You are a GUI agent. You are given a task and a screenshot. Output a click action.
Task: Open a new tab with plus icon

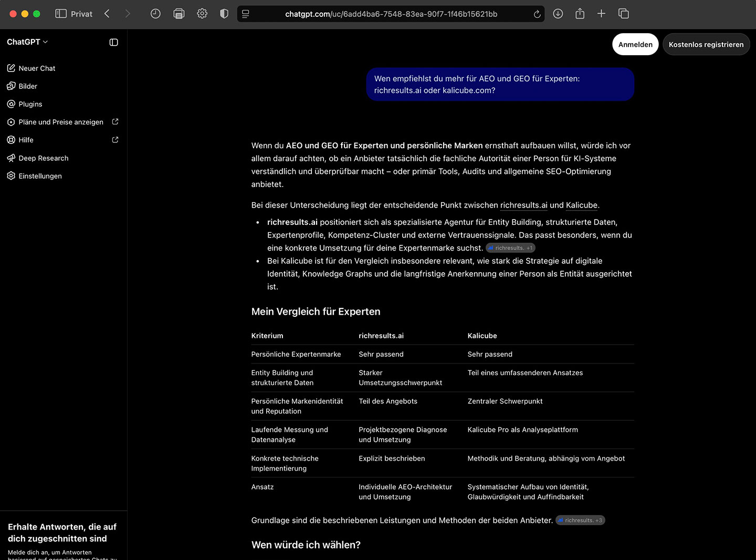602,14
